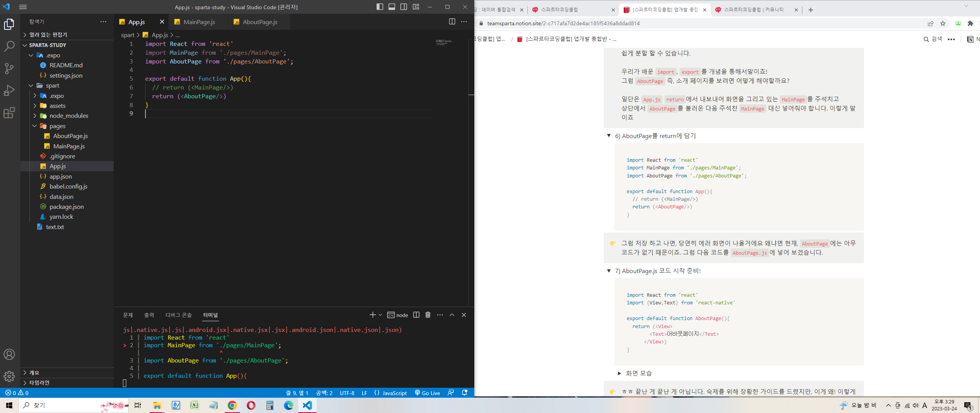Viewport: 980px width, 413px height.
Task: Change indentation spaces setting in status bar
Action: (324, 393)
